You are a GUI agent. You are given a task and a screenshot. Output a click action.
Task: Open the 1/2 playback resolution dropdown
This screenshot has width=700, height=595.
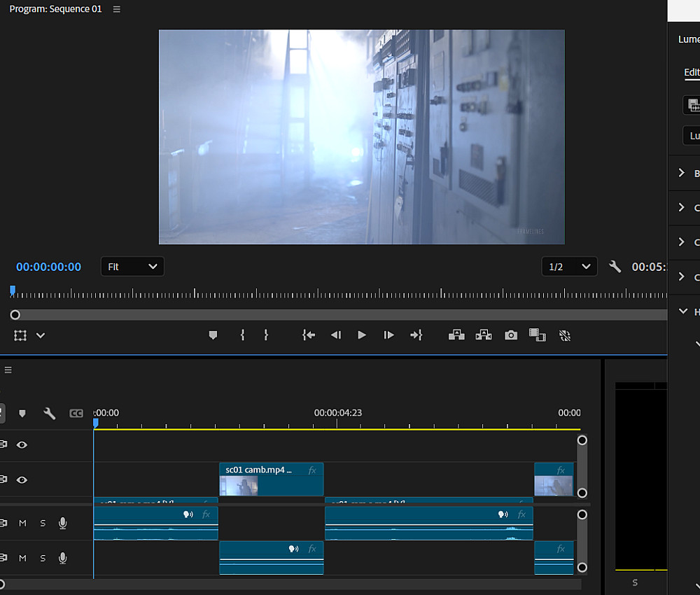(568, 267)
